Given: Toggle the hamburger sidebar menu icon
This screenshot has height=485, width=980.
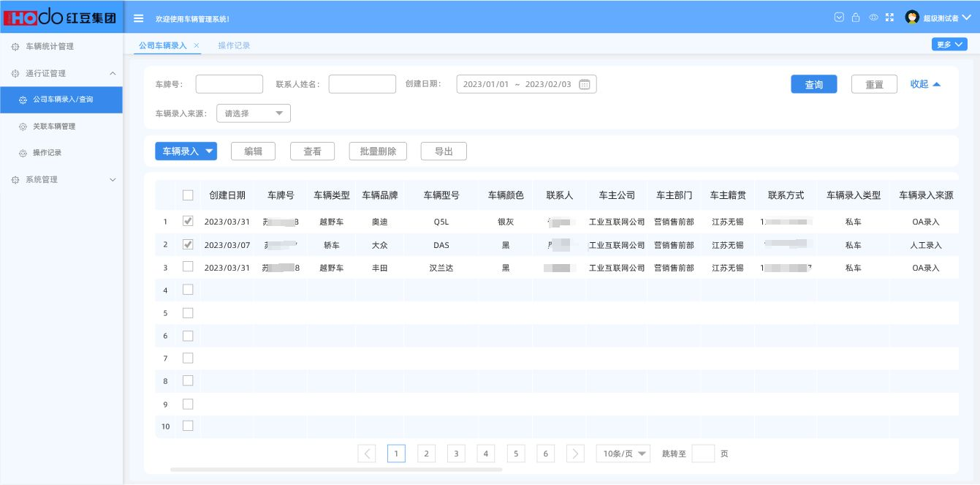Looking at the screenshot, I should (x=138, y=18).
